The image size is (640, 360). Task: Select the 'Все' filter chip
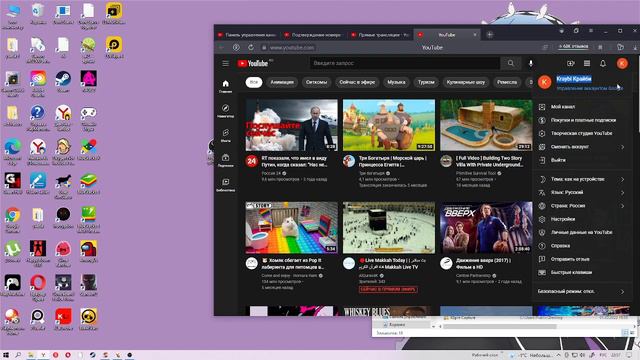click(x=253, y=82)
